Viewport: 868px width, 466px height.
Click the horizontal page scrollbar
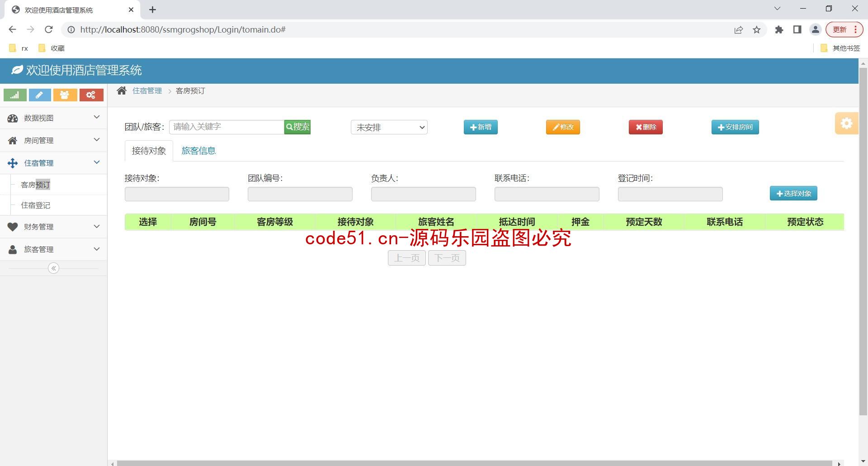[x=475, y=463]
